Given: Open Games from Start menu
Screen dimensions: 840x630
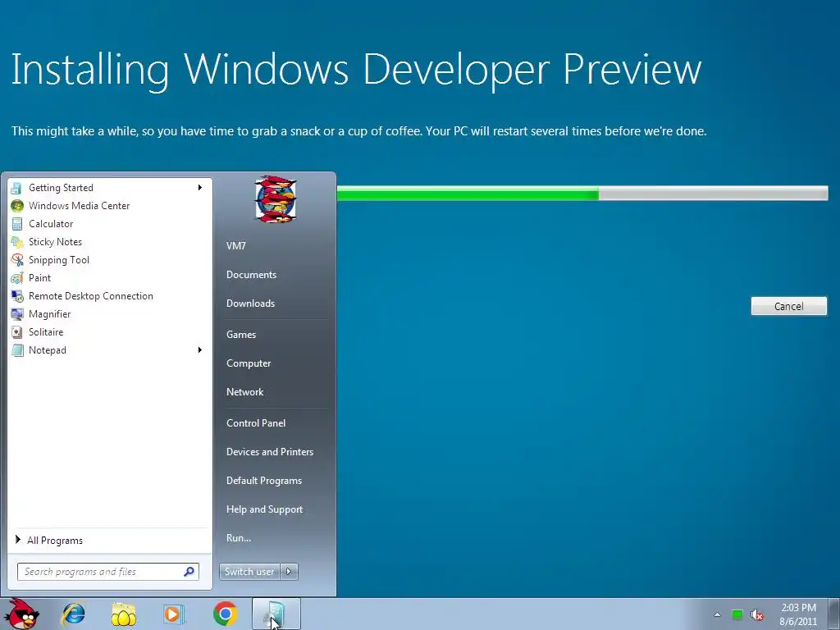Looking at the screenshot, I should [241, 335].
